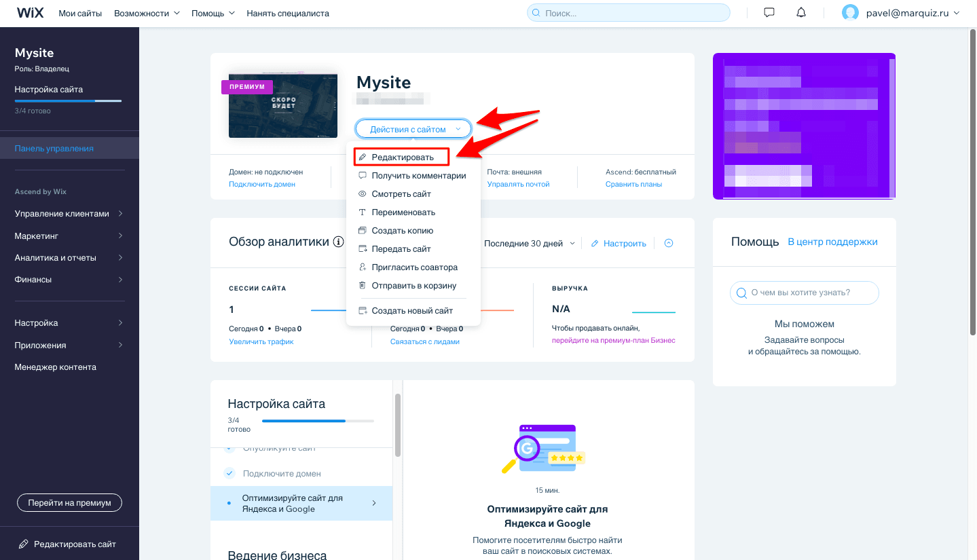
Task: Click the top search field Поиск
Action: pyautogui.click(x=629, y=13)
